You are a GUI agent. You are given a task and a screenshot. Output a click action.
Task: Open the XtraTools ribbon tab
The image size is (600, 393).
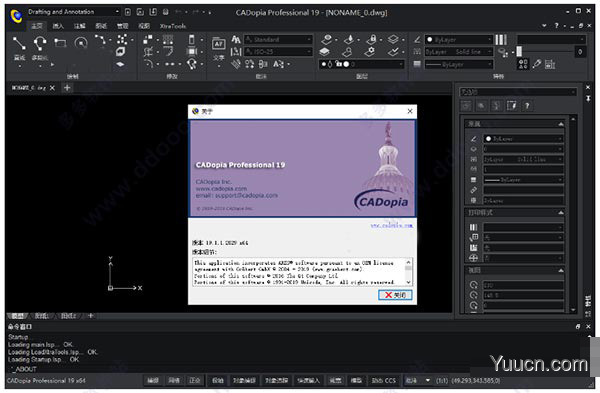[173, 26]
